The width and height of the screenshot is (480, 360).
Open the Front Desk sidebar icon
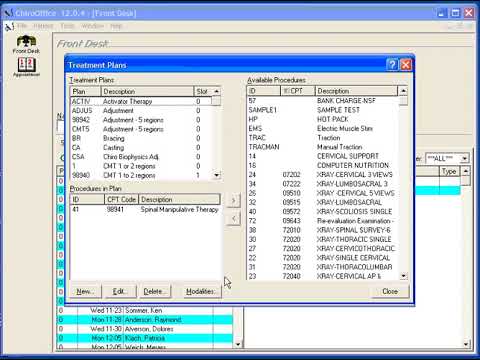pyautogui.click(x=26, y=44)
